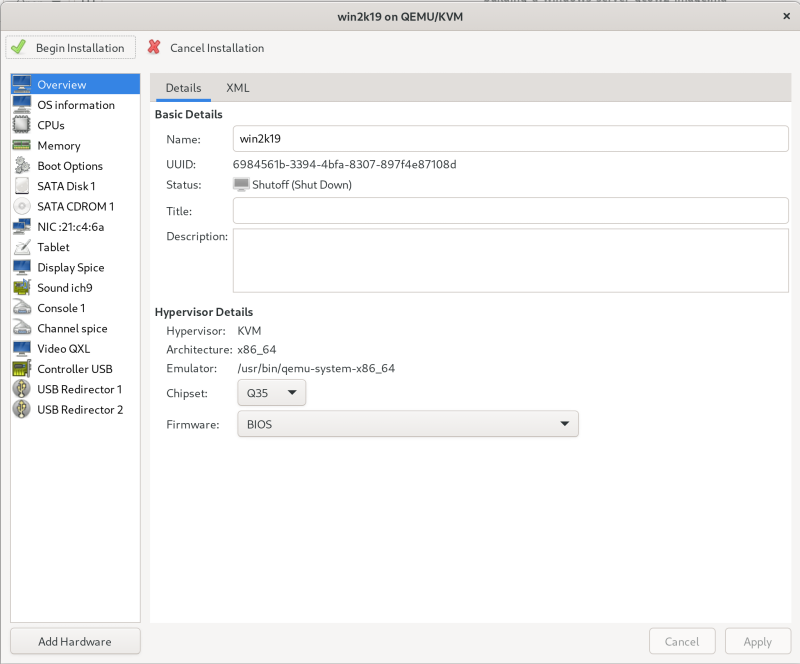
Task: Select the Video QXL monitor icon
Action: click(22, 349)
